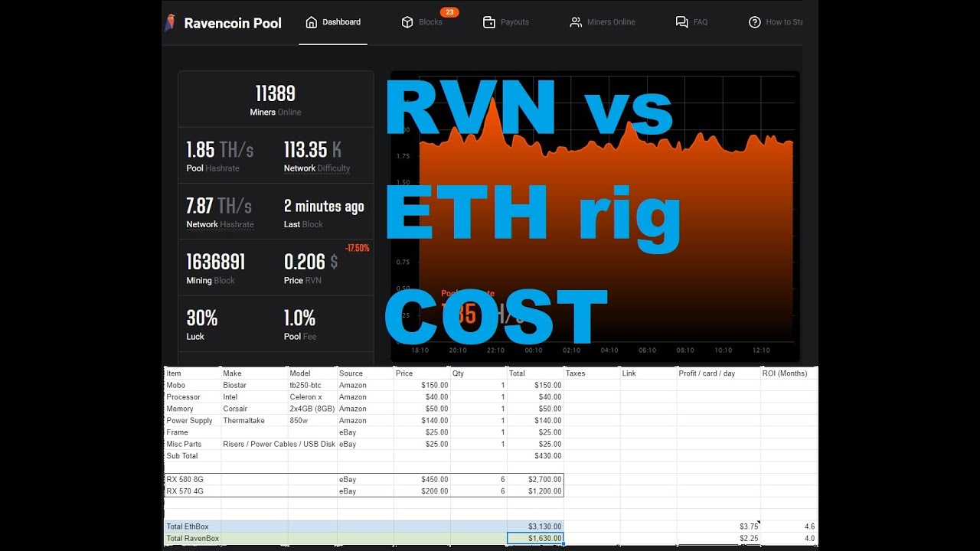Click the -17.50% price change label

click(x=357, y=248)
